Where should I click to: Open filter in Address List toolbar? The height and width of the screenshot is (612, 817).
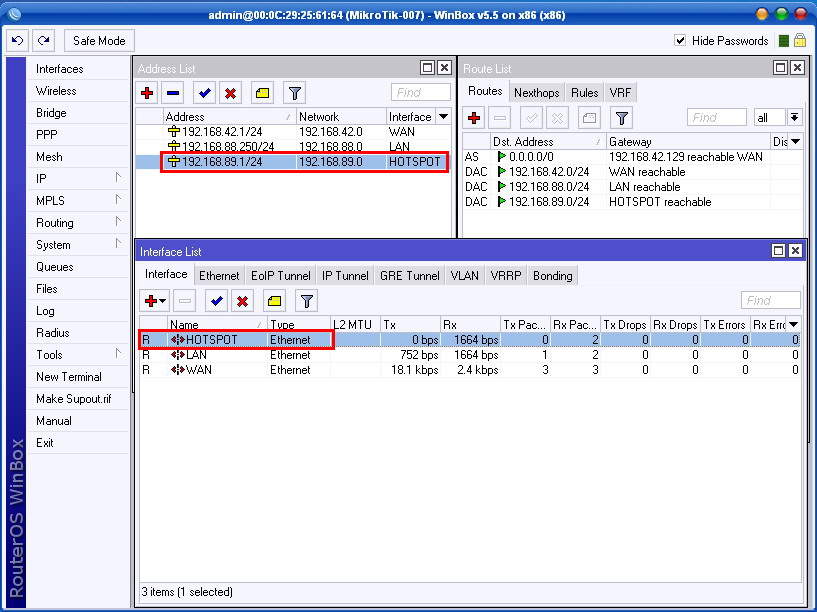coord(294,93)
